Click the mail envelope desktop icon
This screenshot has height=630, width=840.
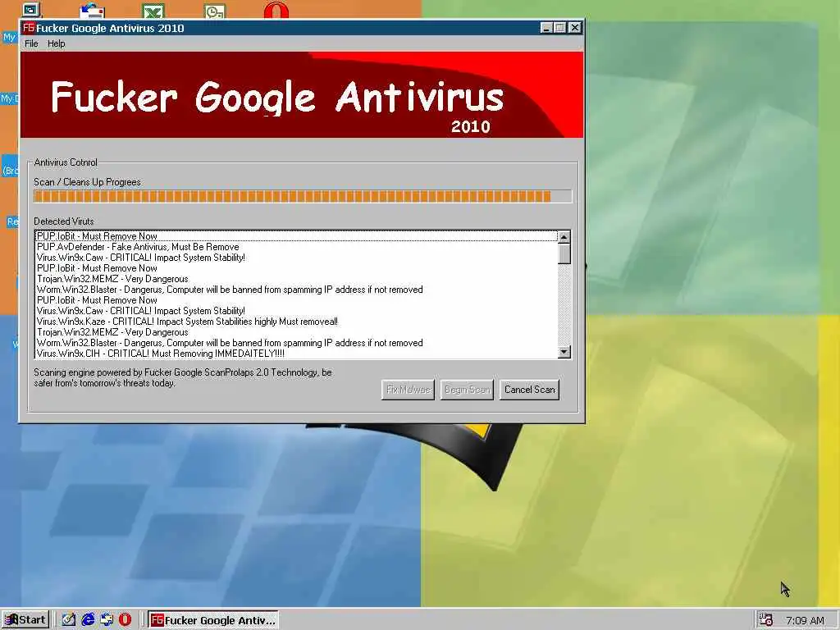[92, 10]
